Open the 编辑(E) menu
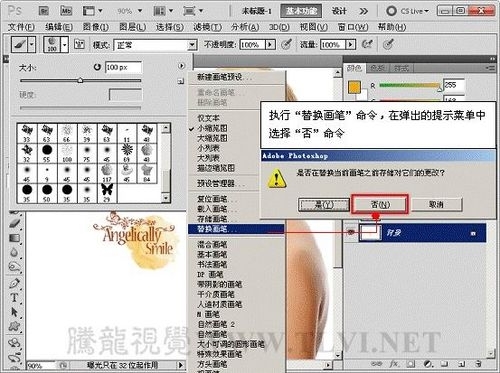Viewport: 500px width, 373px height. click(x=59, y=27)
